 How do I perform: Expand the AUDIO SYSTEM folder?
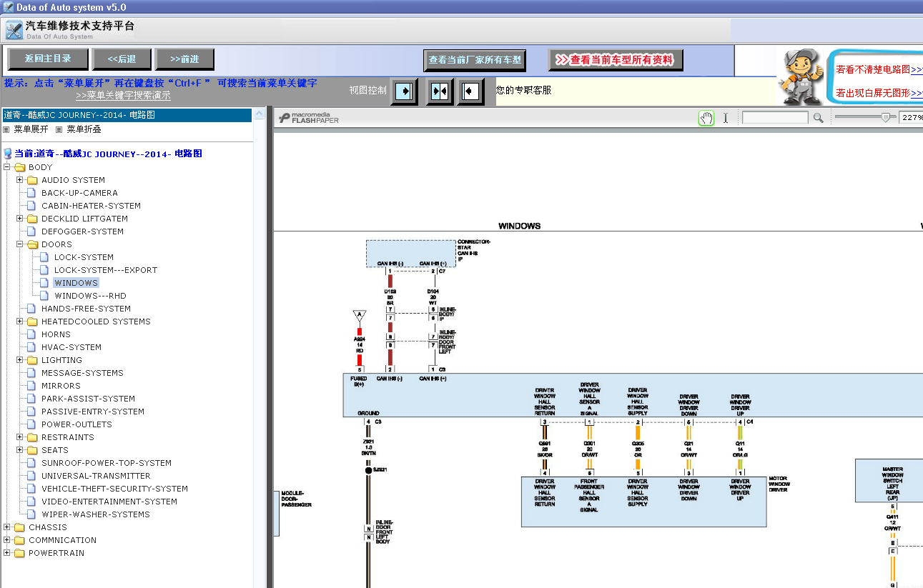pos(20,180)
